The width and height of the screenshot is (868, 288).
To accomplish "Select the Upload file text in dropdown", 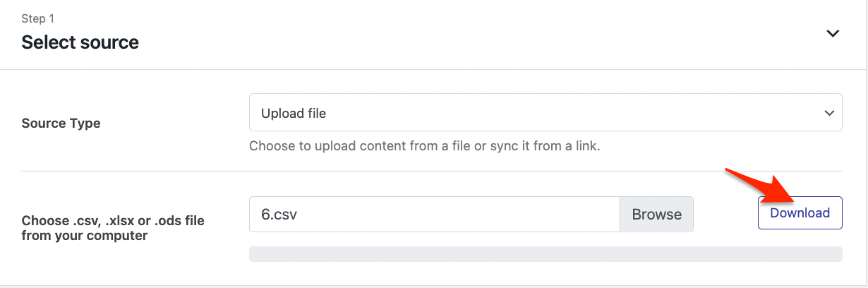I will pos(294,113).
